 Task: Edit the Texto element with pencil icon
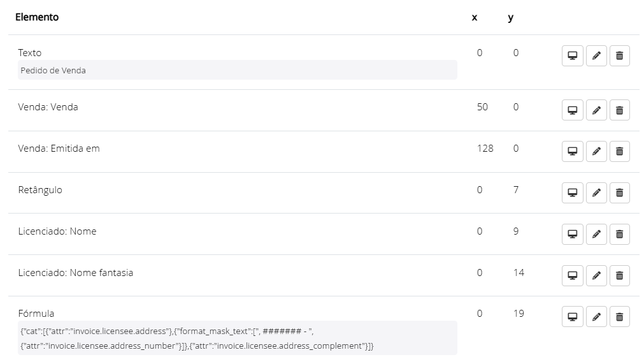point(596,56)
